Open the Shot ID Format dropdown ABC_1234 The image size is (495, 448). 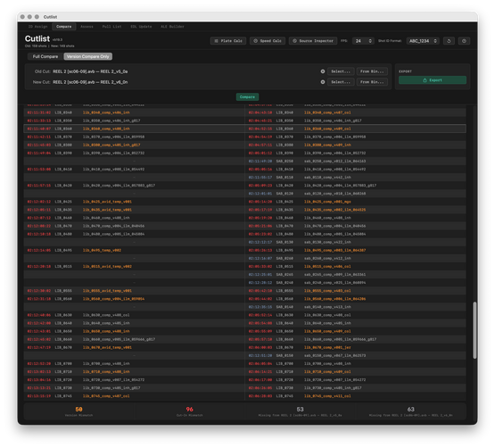coord(423,41)
